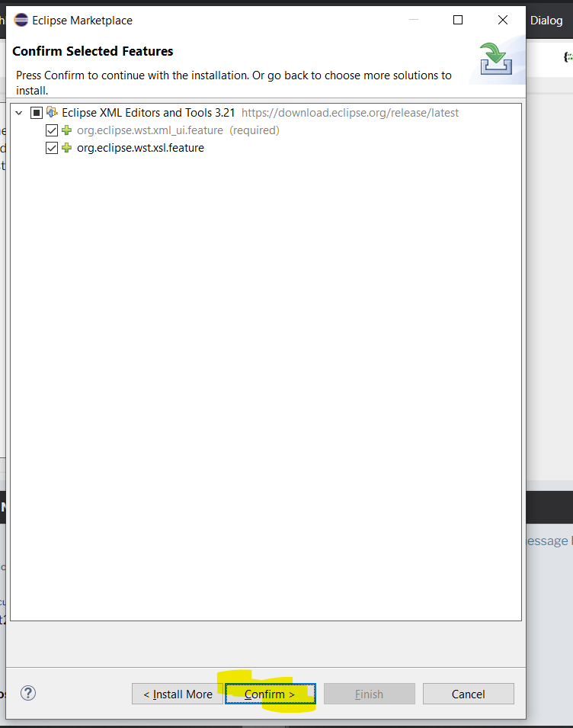Click green plus icon beside xsl.feature
The image size is (573, 728).
(67, 148)
